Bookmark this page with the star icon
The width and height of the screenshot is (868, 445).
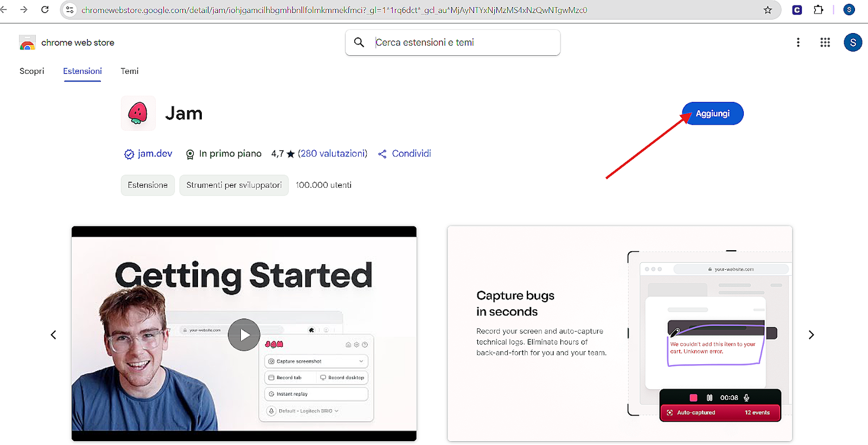click(x=768, y=10)
